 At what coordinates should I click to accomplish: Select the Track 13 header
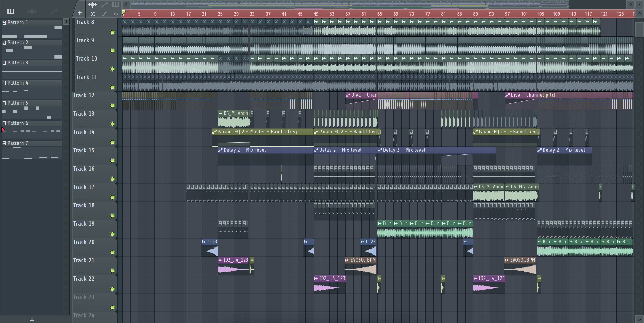click(95, 119)
